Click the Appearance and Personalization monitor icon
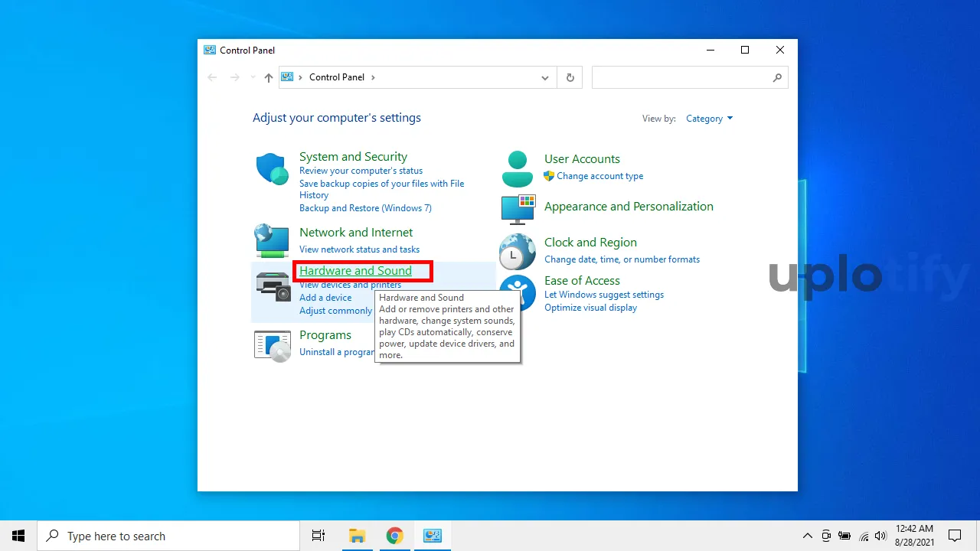 click(518, 208)
